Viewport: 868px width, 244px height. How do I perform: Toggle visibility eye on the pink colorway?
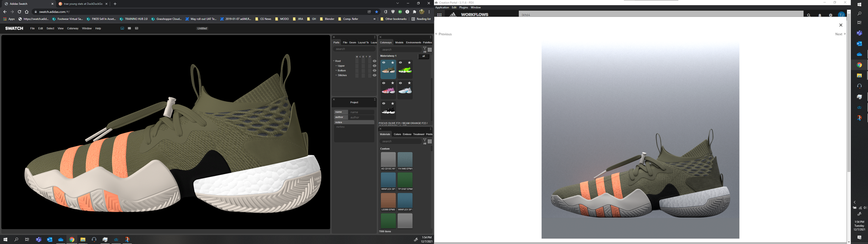384,83
